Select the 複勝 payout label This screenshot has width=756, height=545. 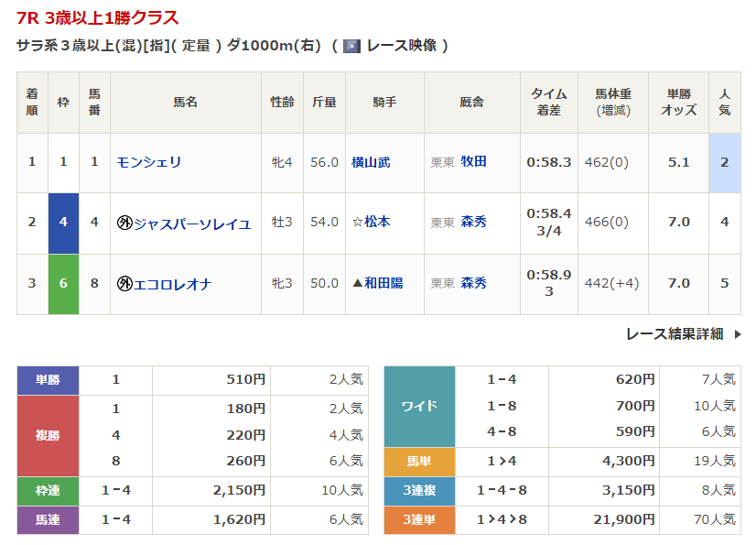point(48,435)
